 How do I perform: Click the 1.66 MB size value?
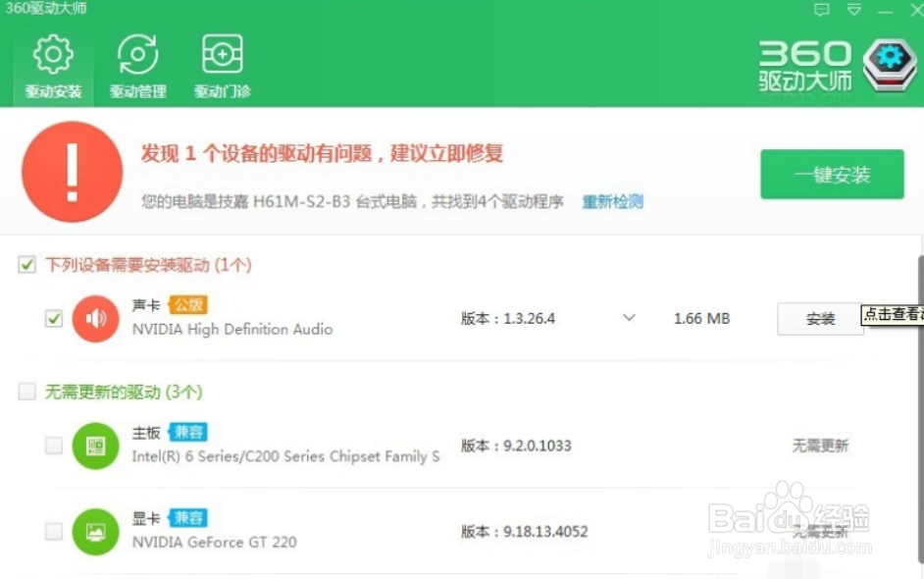coord(702,318)
